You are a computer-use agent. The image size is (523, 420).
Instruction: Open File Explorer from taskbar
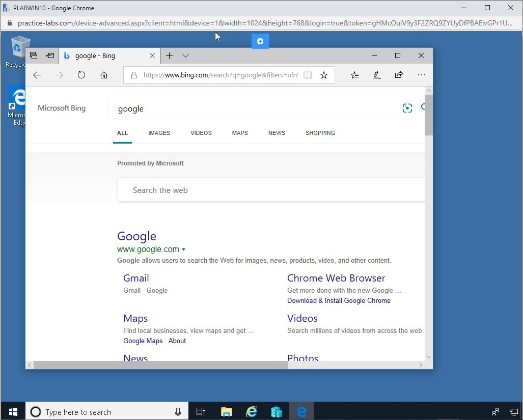click(227, 412)
